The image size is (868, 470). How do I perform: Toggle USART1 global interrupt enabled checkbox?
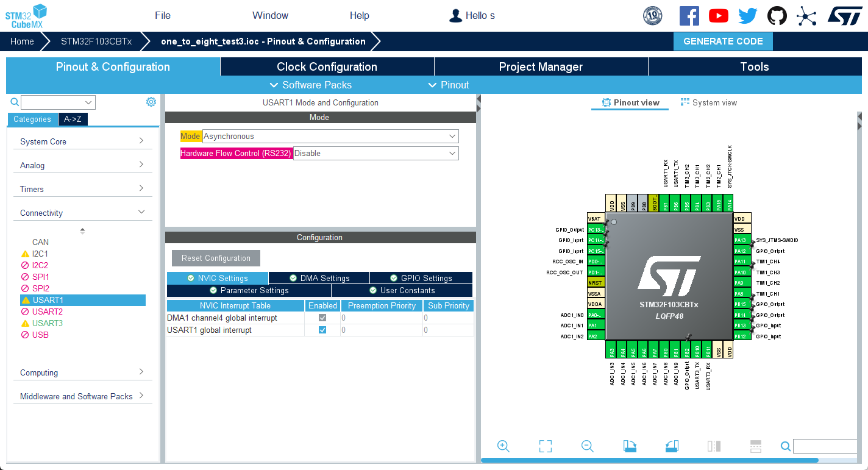[x=322, y=330]
